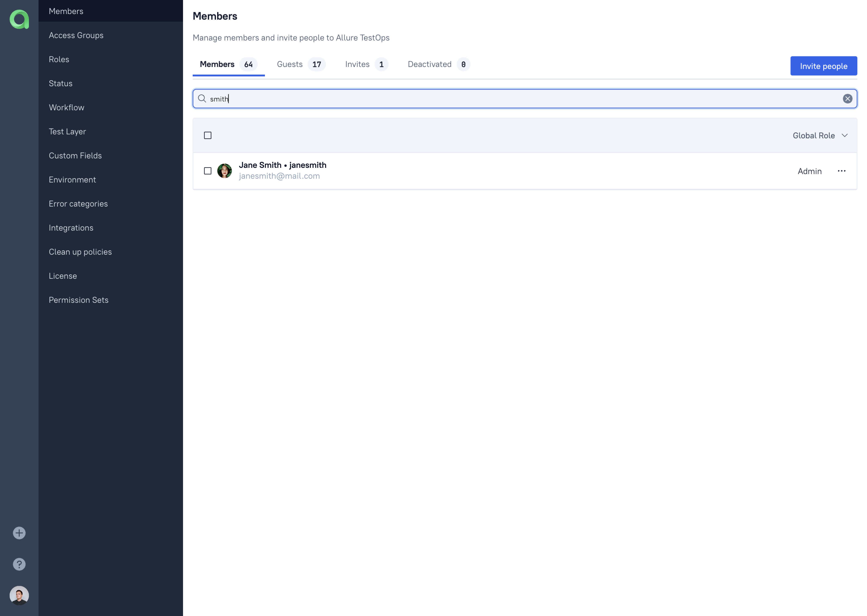Tick the select-all checkbox in table header
Viewport: 867px width, 616px height.
click(208, 135)
